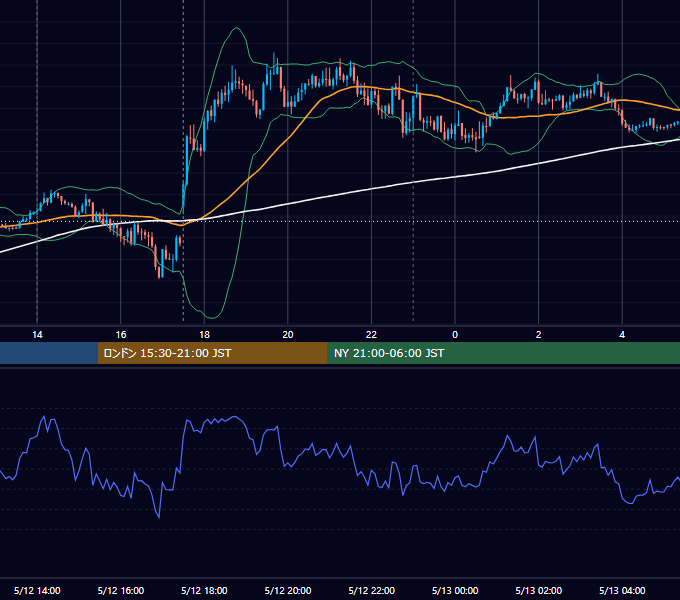Screen dimensions: 680x600
Task: Click the 5/12 18:00 time label
Action: (x=204, y=590)
